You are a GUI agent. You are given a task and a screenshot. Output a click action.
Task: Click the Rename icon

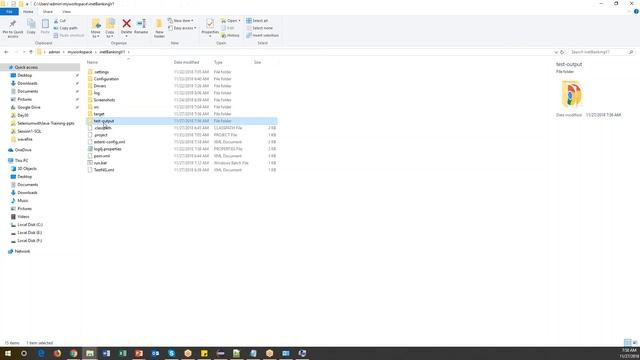point(141,24)
